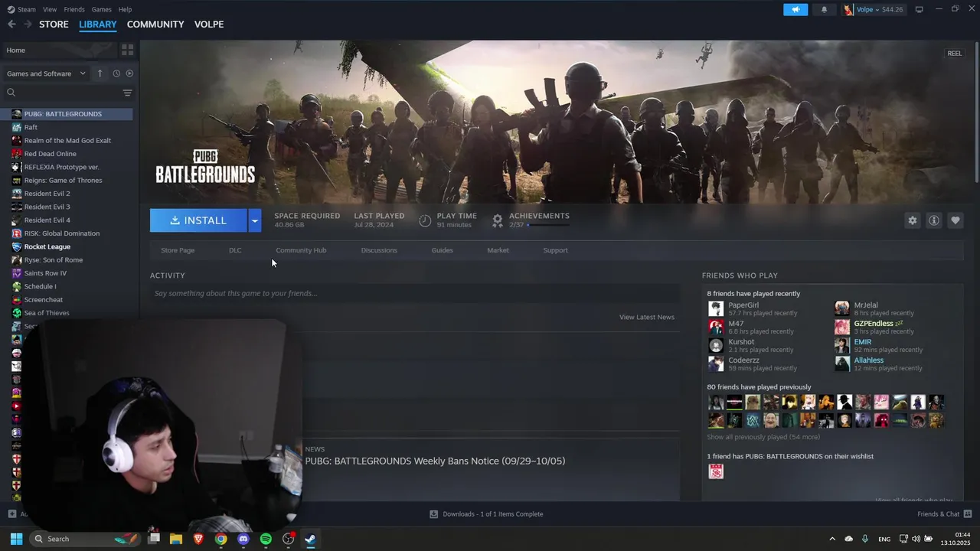This screenshot has height=551, width=980.
Task: Open PaperGirl's friend avatar
Action: click(716, 308)
